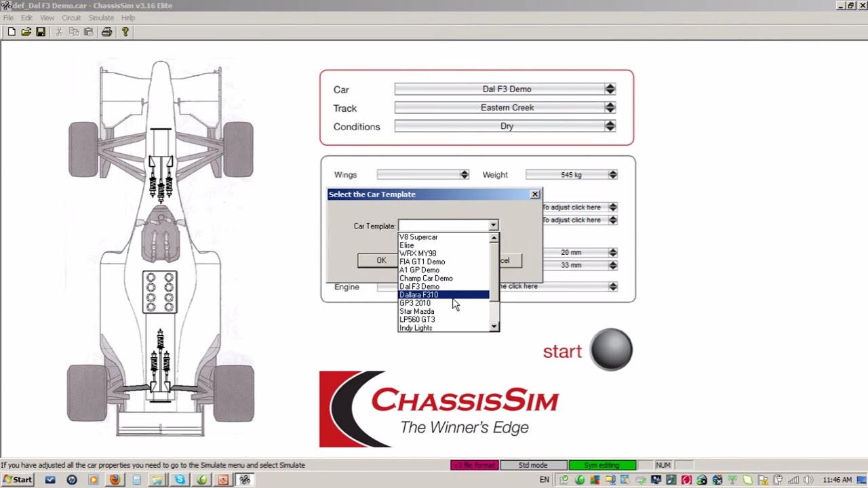Screen dimensions: 868x488
Task: Print using the printer toolbar icon
Action: [106, 32]
